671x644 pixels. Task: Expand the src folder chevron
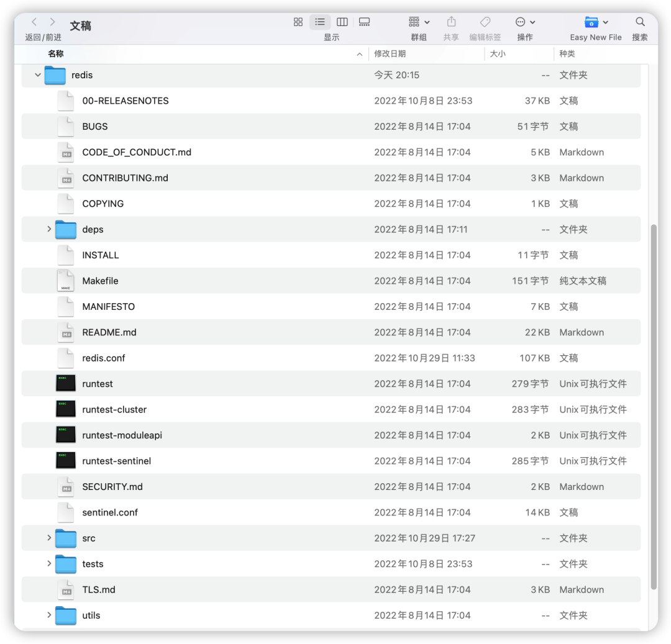click(x=49, y=538)
